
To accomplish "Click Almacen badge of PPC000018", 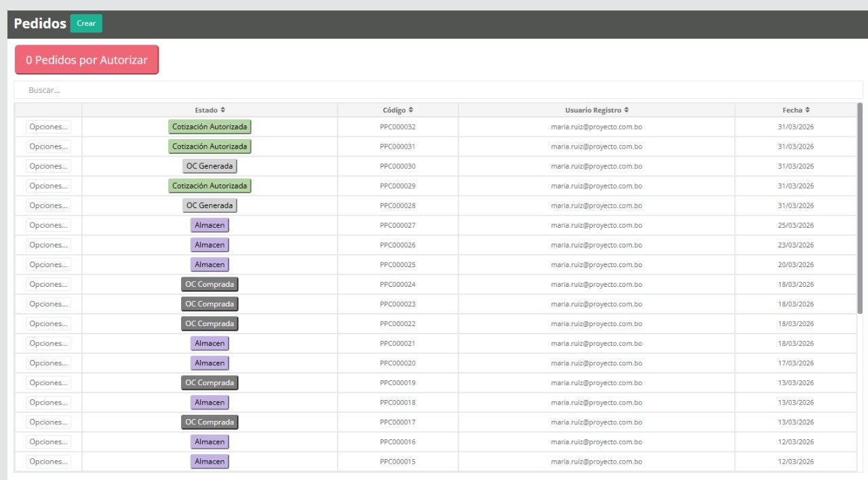I will [210, 402].
